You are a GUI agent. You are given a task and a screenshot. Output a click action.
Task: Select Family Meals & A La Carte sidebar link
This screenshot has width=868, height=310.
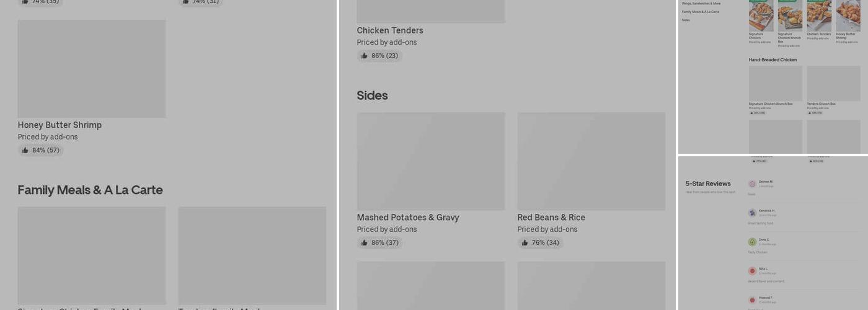click(x=701, y=12)
